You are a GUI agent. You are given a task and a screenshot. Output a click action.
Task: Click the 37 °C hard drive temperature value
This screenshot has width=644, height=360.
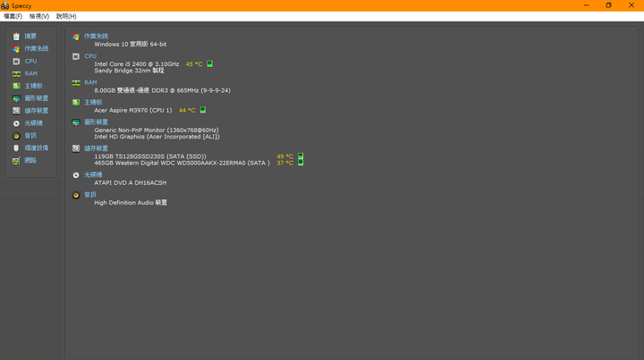[x=285, y=163]
